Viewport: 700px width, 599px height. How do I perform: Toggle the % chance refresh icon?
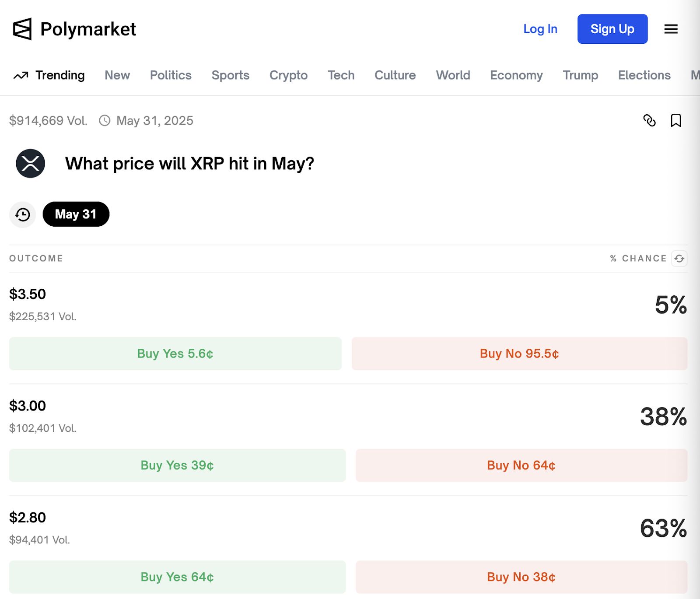[x=679, y=259]
